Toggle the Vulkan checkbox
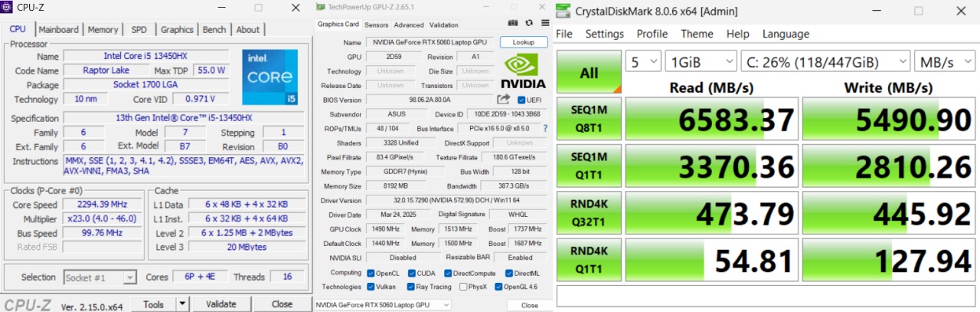The height and width of the screenshot is (312, 980). 371,287
